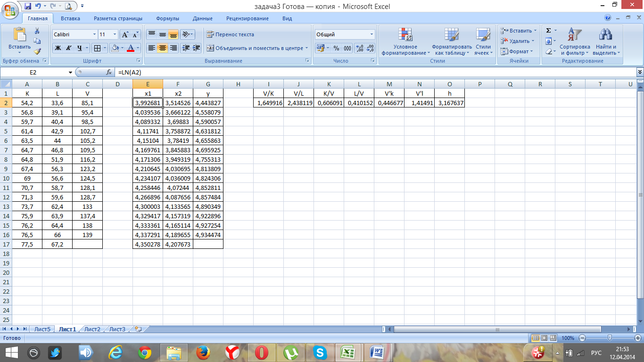Open Сортировка и фильтр dropdown

[575, 41]
